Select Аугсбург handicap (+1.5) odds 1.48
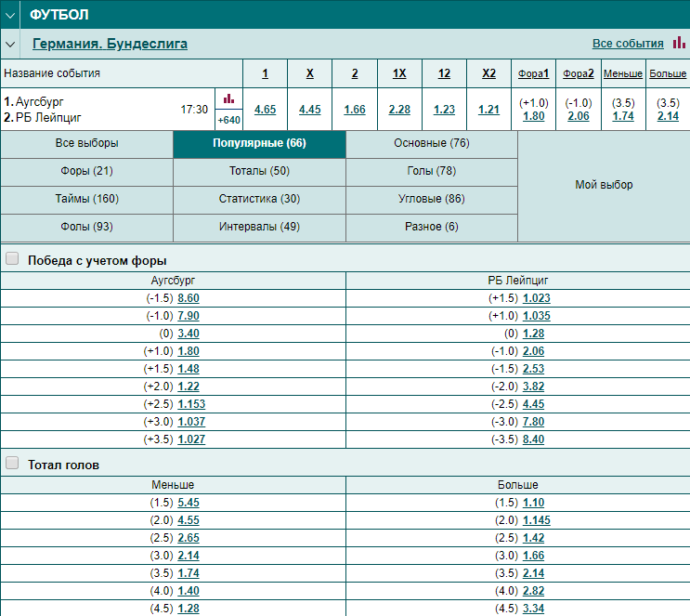The height and width of the screenshot is (616, 690). tap(189, 369)
